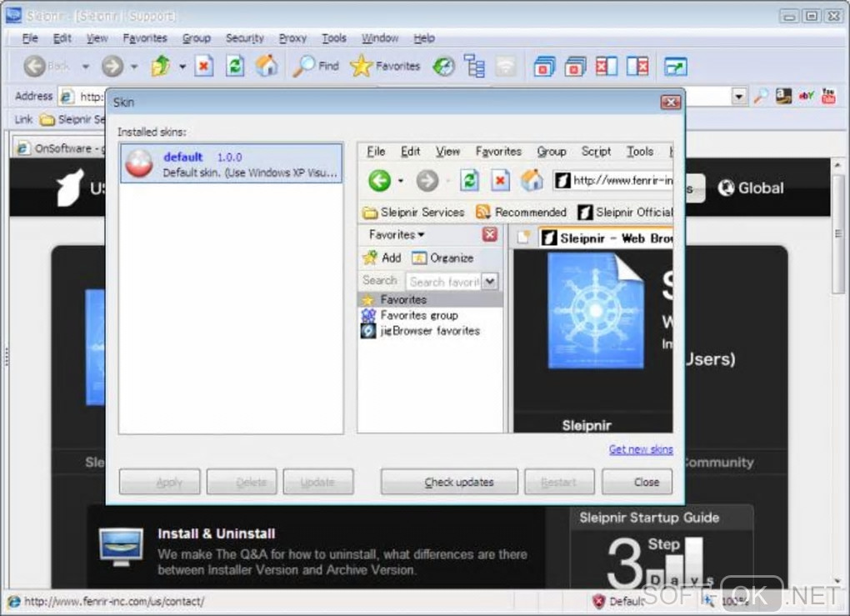Click the full screen icon in toolbar
This screenshot has height=616, width=850.
(x=676, y=67)
